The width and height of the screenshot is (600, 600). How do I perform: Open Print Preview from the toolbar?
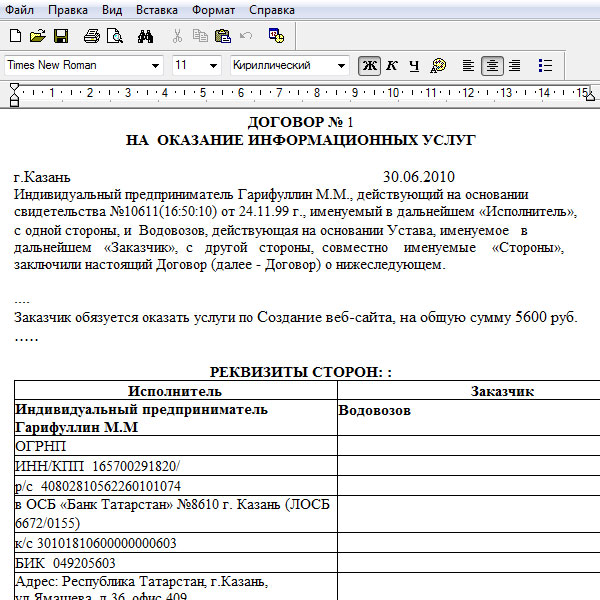pos(115,36)
